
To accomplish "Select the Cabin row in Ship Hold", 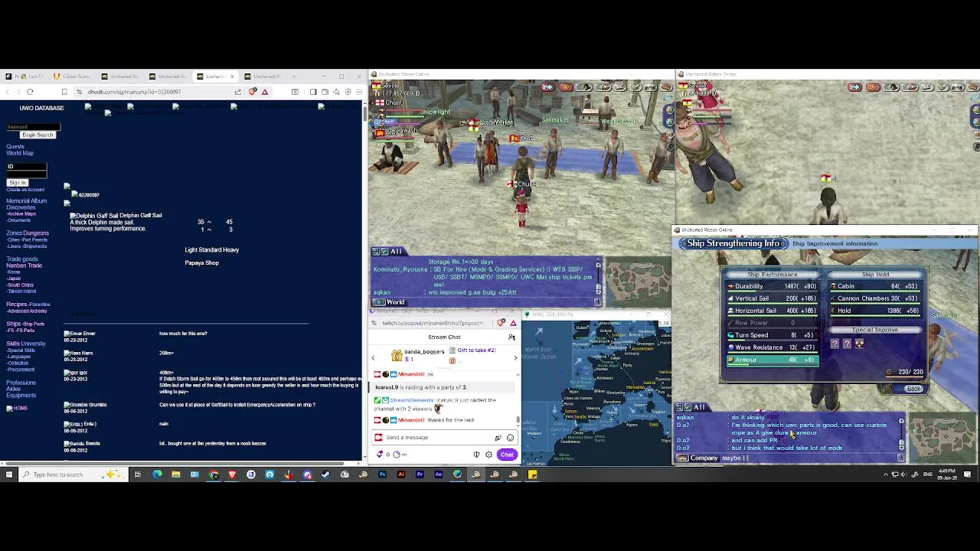I will [x=876, y=286].
